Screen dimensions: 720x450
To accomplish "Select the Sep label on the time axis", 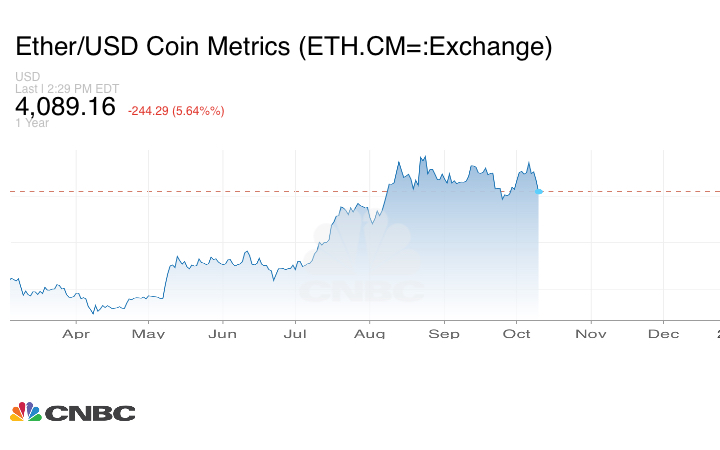I will [443, 334].
